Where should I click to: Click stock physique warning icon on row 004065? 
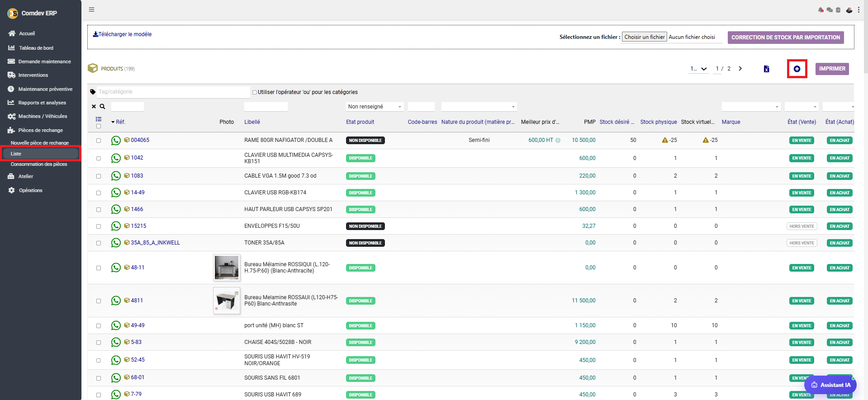(665, 140)
